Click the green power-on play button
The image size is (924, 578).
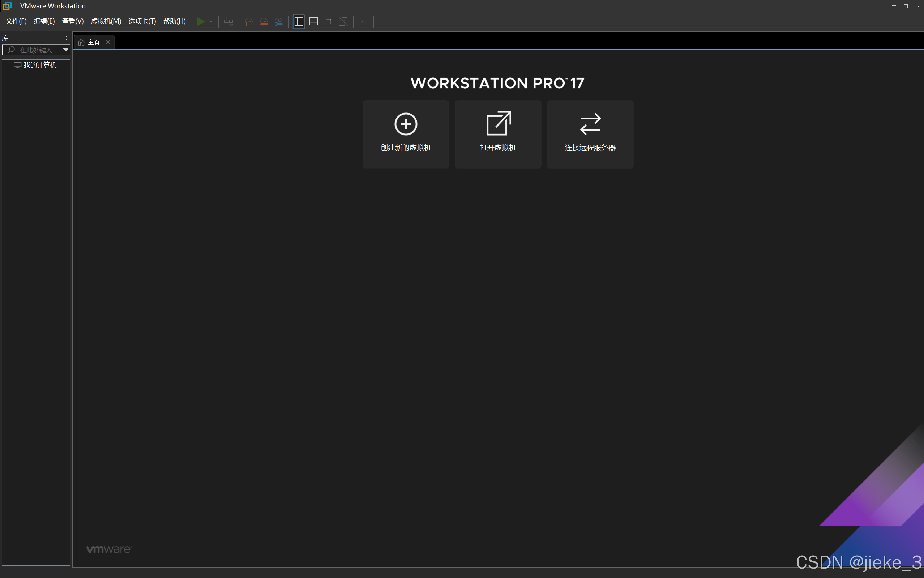click(x=201, y=21)
